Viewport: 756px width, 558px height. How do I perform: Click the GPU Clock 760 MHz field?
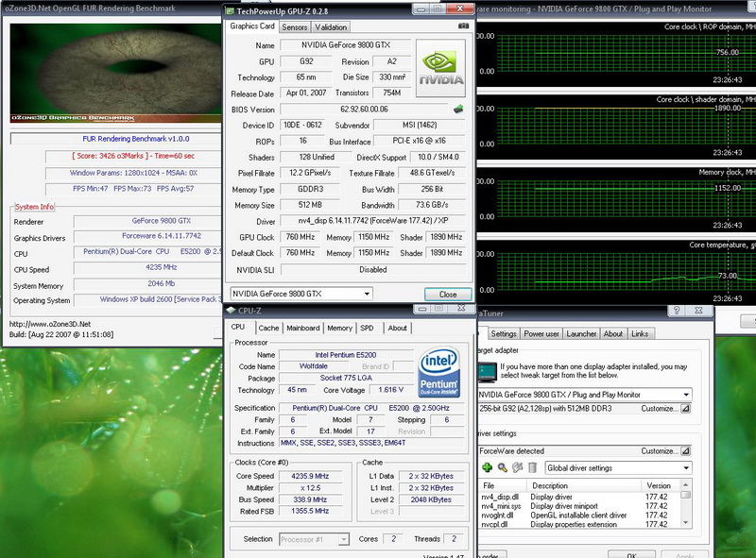point(301,237)
